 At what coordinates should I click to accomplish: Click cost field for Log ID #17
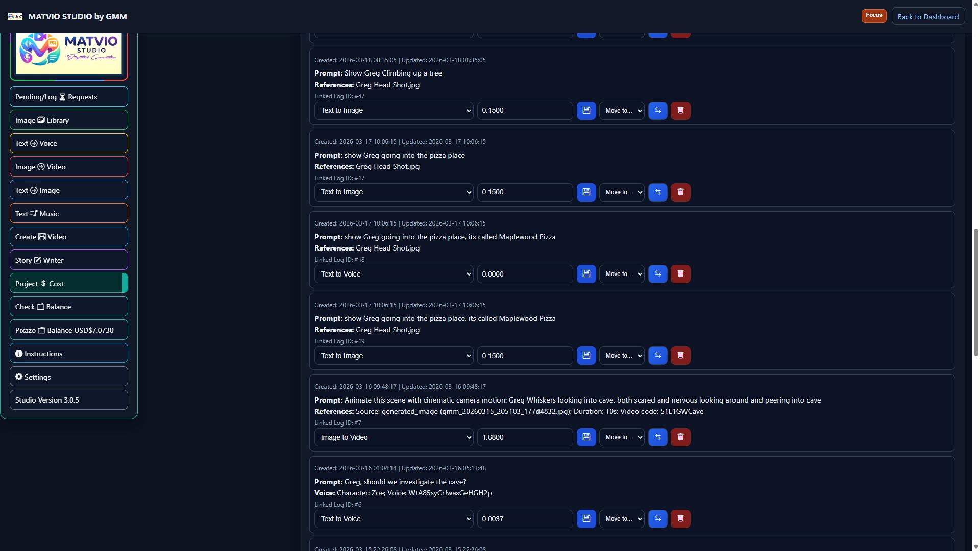point(525,192)
